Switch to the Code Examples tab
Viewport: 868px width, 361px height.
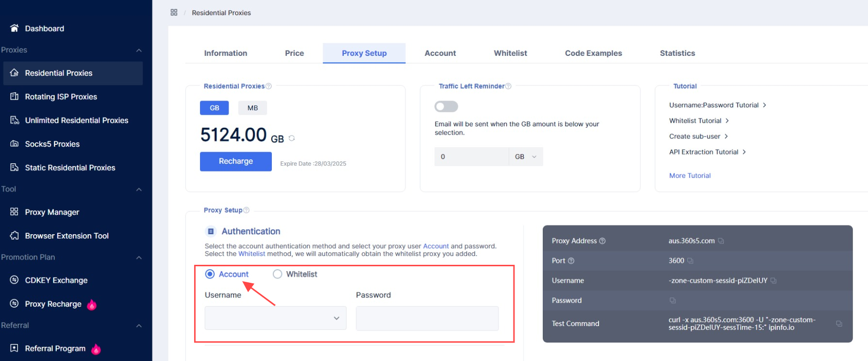click(593, 53)
